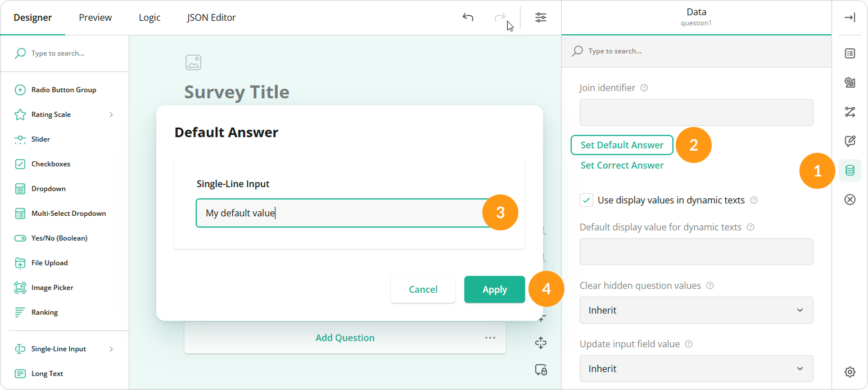Select the Data properties category icon
This screenshot has width=868, height=390.
[849, 171]
